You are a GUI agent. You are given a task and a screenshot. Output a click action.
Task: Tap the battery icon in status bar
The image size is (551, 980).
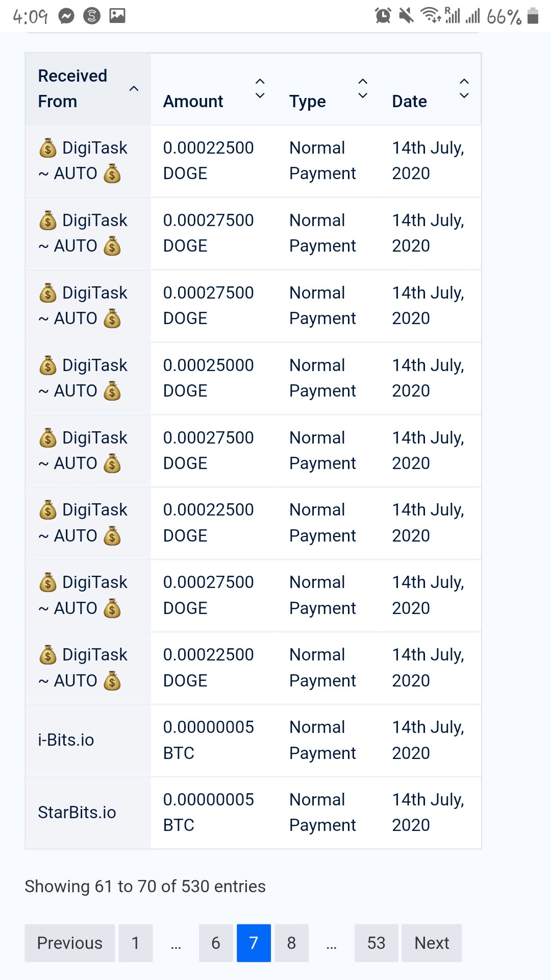pos(533,16)
